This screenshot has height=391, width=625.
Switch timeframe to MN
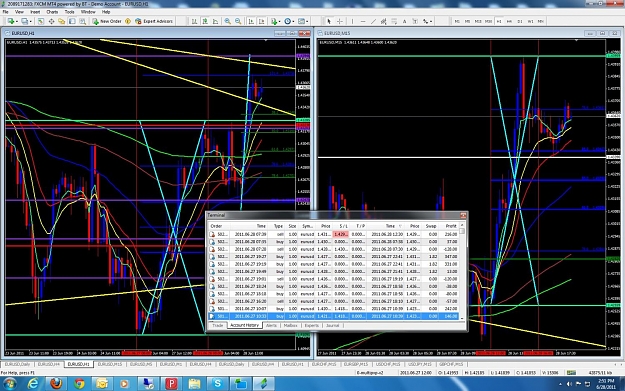541,21
